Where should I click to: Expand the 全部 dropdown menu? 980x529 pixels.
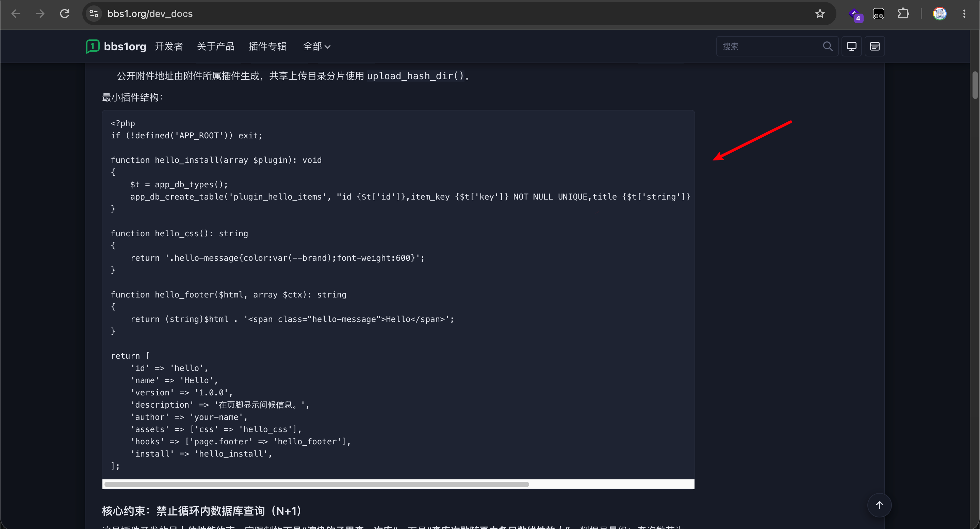click(316, 46)
